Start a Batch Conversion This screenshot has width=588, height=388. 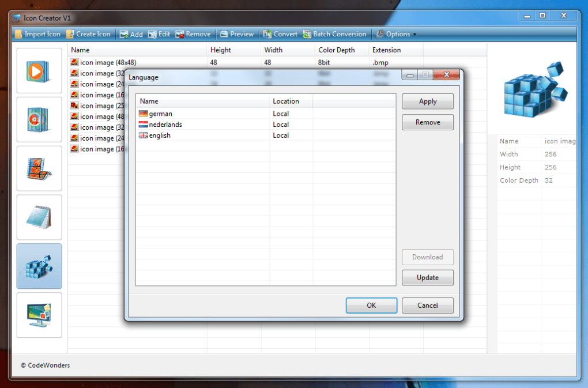click(x=335, y=34)
